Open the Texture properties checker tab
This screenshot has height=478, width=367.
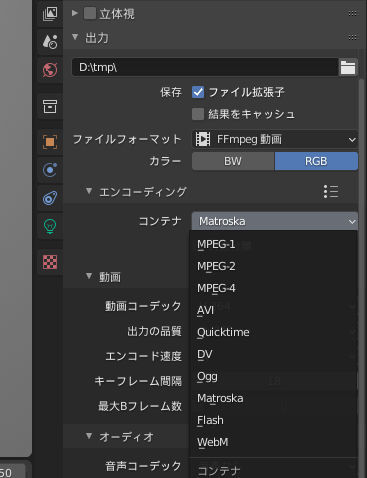click(50, 262)
